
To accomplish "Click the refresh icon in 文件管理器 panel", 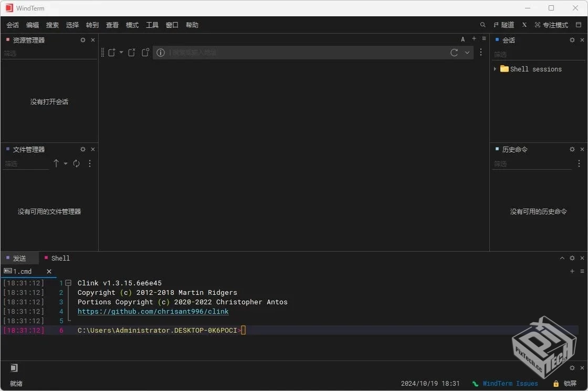I will (x=76, y=163).
